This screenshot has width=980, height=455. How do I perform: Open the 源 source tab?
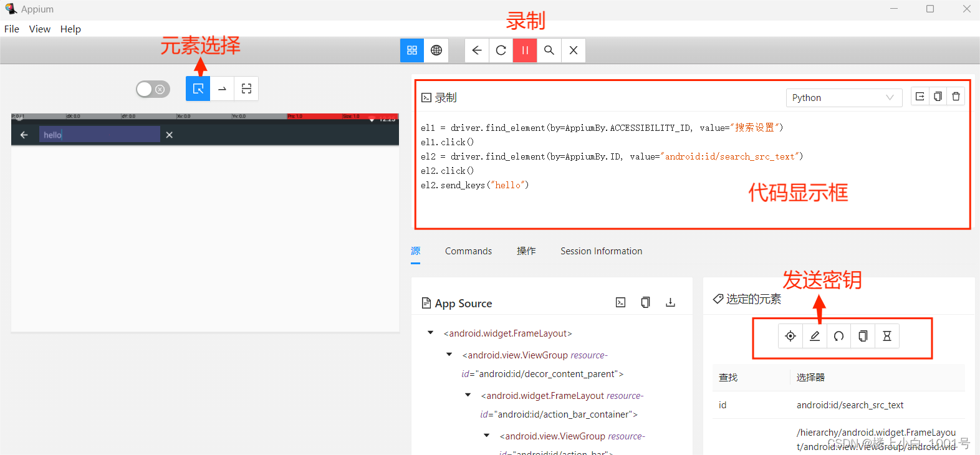click(x=416, y=251)
